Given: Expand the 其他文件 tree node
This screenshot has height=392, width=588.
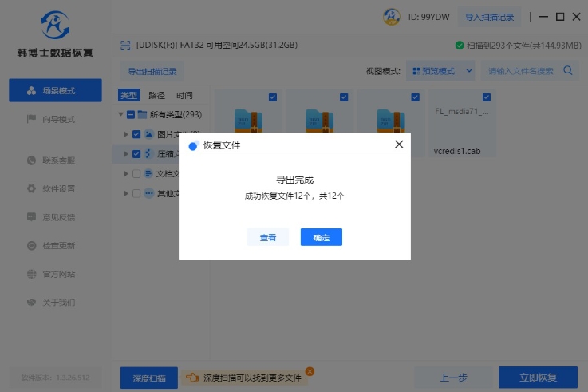Looking at the screenshot, I should pos(125,193).
